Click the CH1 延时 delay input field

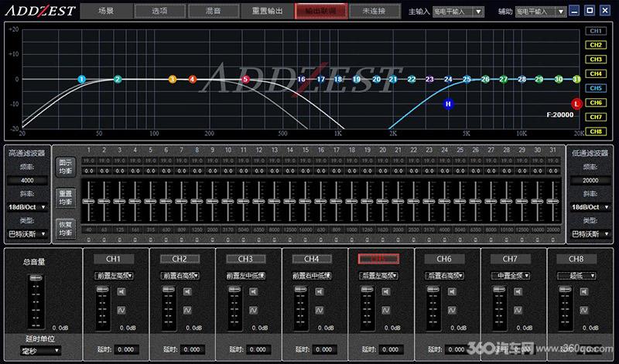tap(126, 349)
